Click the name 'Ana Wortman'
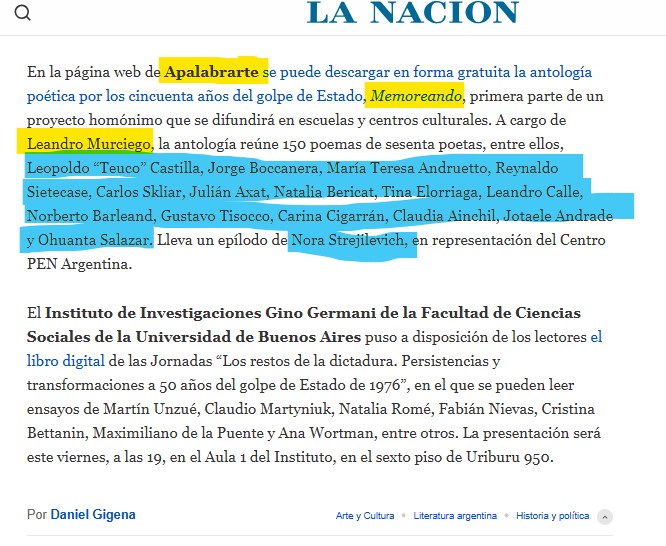Viewport: 666px width, 546px height. (x=326, y=433)
